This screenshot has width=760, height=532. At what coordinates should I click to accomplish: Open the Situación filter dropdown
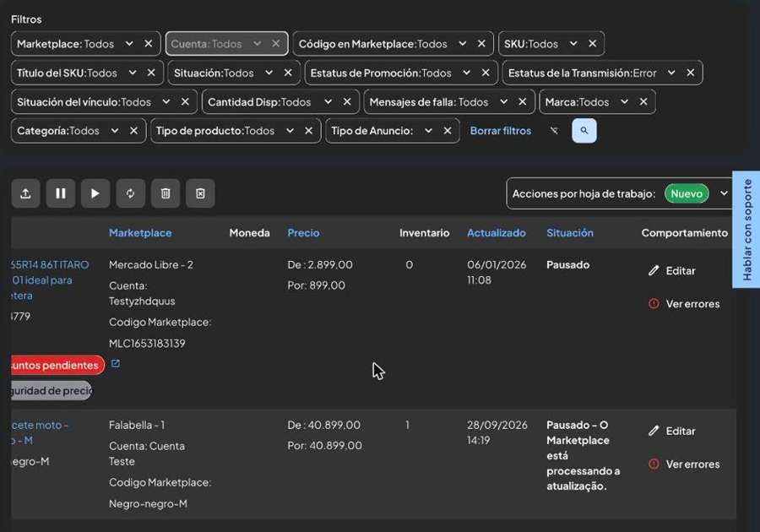point(269,73)
